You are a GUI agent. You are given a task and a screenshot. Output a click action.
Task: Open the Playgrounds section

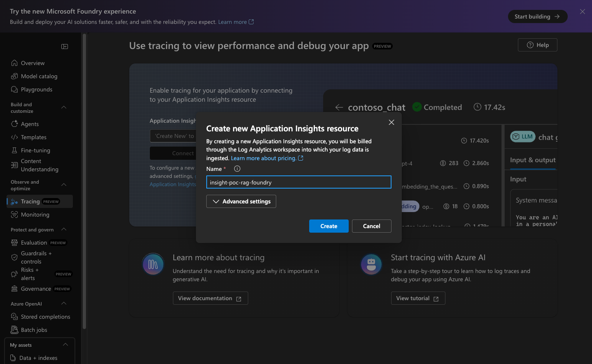pos(36,89)
